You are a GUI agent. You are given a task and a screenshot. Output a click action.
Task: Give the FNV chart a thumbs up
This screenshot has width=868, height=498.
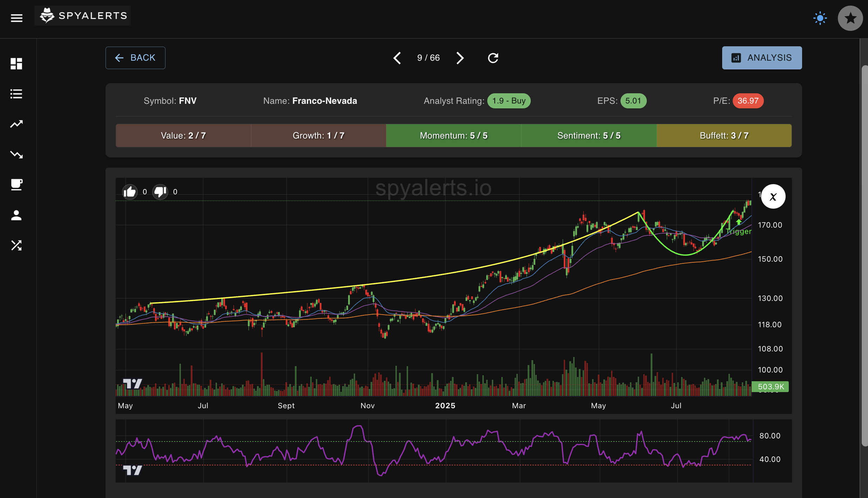(x=129, y=191)
